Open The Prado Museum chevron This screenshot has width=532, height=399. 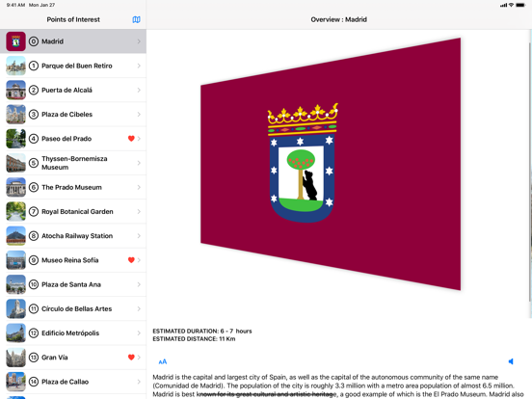pyautogui.click(x=139, y=187)
